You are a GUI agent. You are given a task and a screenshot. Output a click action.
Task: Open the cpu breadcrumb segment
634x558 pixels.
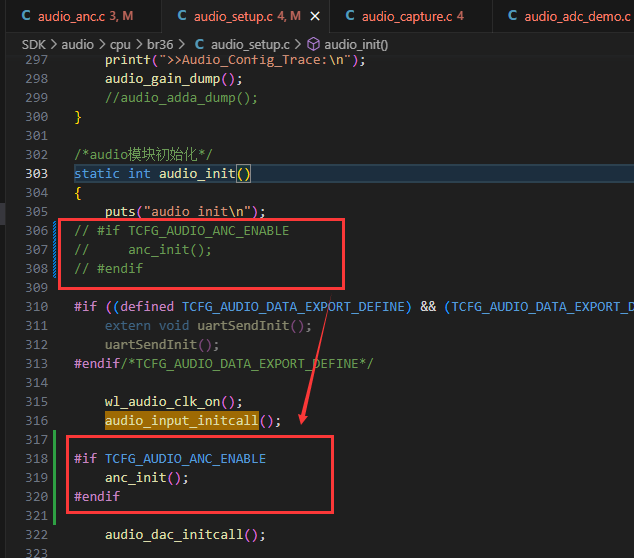point(120,44)
